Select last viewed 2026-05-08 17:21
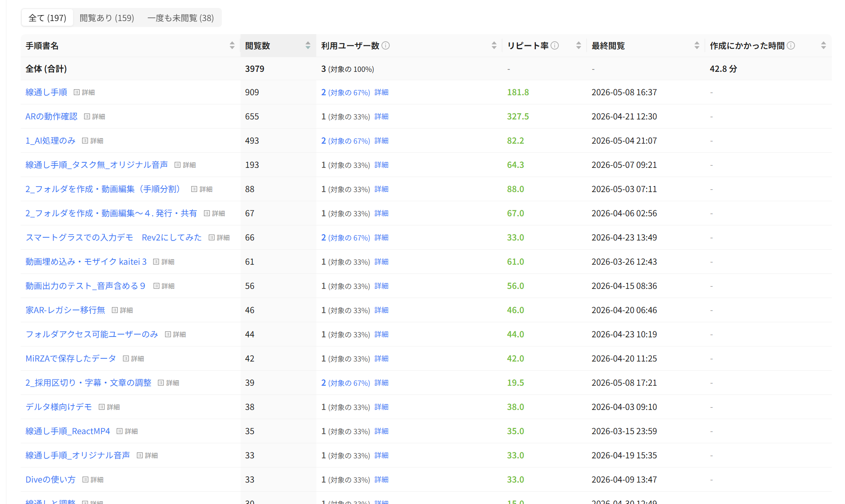This screenshot has height=504, width=845. pos(624,383)
